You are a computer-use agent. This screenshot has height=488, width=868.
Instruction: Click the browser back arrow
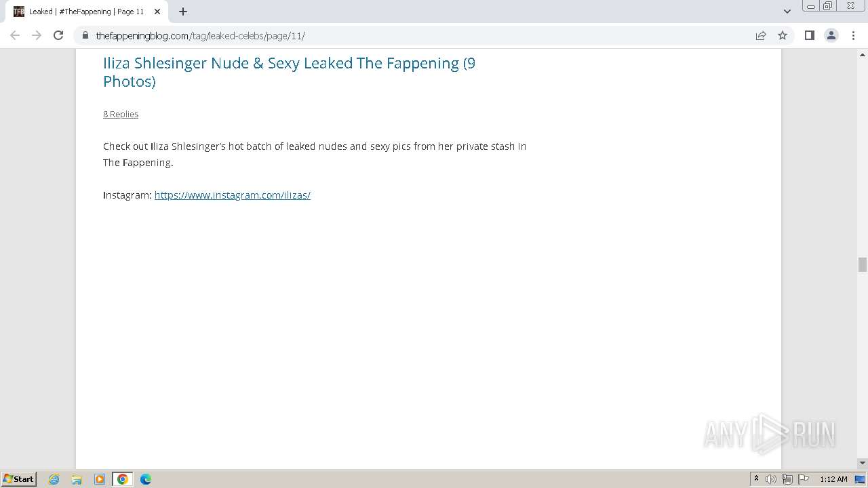pyautogui.click(x=15, y=35)
